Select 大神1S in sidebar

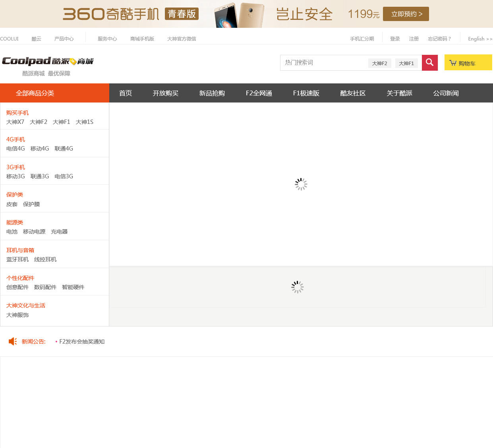tap(85, 122)
